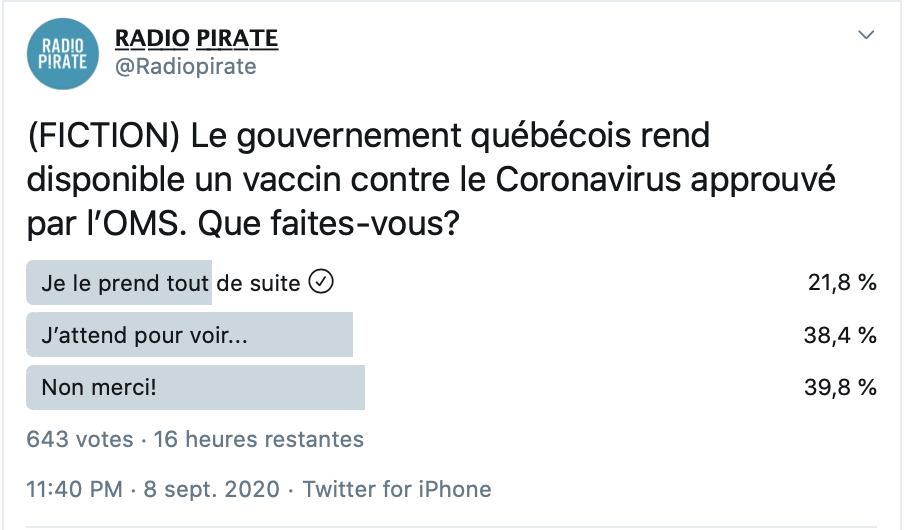Open the 11:40 PM timestamp link
The image size is (906, 530).
(75, 490)
